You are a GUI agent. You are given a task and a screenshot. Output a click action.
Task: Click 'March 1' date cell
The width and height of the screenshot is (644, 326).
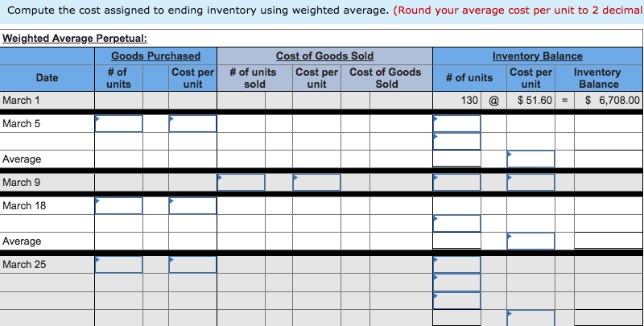[47, 100]
